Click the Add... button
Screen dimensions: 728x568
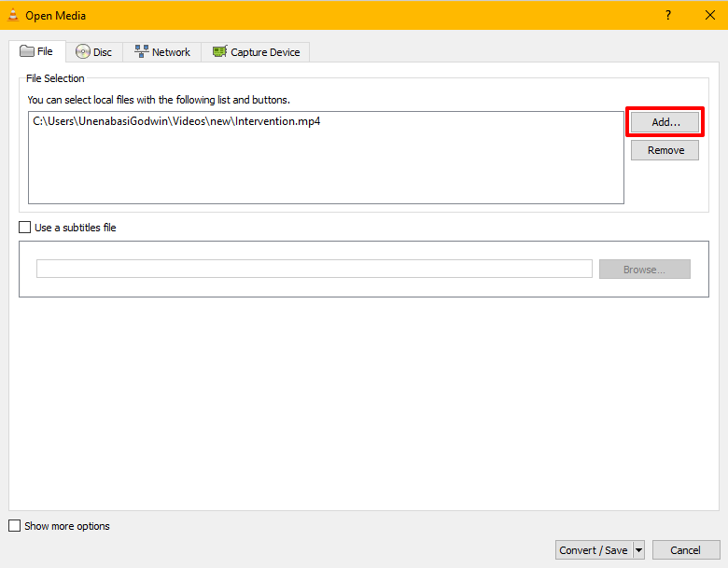click(x=665, y=122)
